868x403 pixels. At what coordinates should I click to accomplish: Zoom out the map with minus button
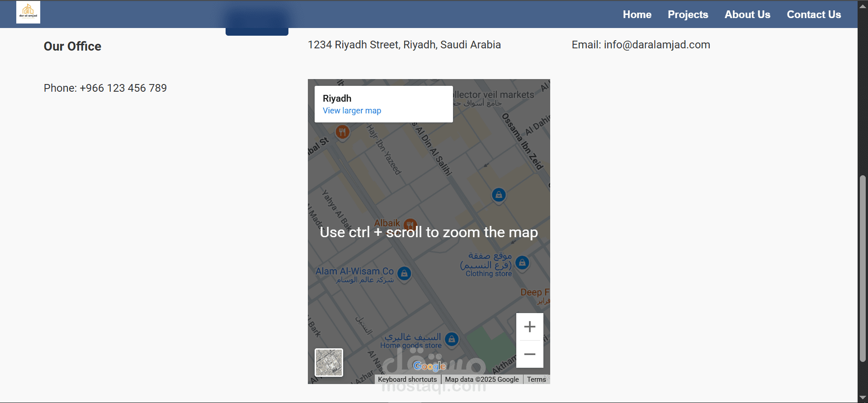tap(529, 354)
